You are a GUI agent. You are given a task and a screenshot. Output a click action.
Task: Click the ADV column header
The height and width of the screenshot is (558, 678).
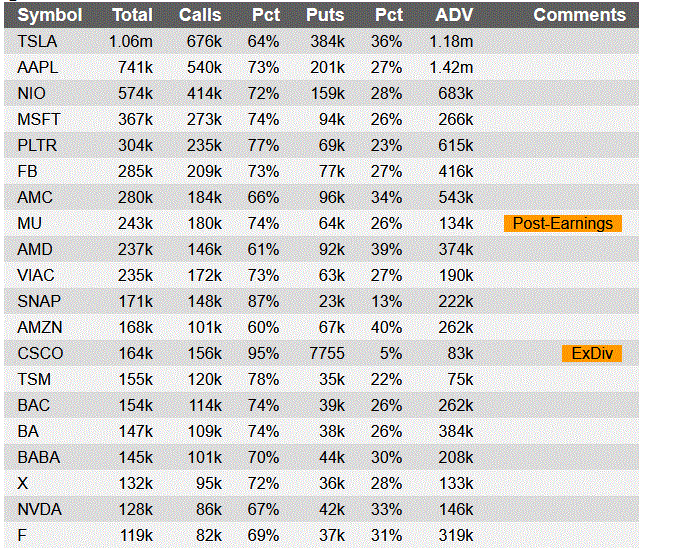pyautogui.click(x=454, y=15)
